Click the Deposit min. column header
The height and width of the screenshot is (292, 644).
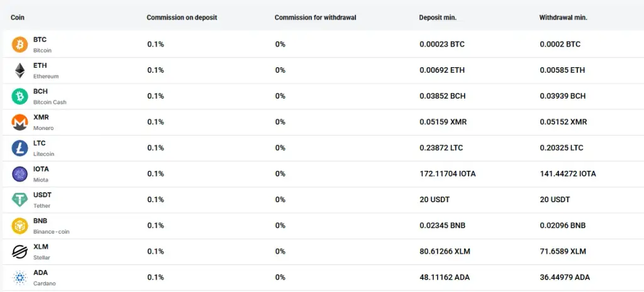[x=438, y=18]
